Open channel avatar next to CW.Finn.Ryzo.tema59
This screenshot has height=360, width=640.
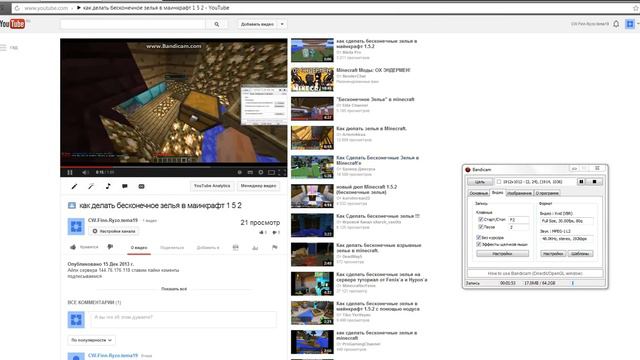(x=76, y=227)
